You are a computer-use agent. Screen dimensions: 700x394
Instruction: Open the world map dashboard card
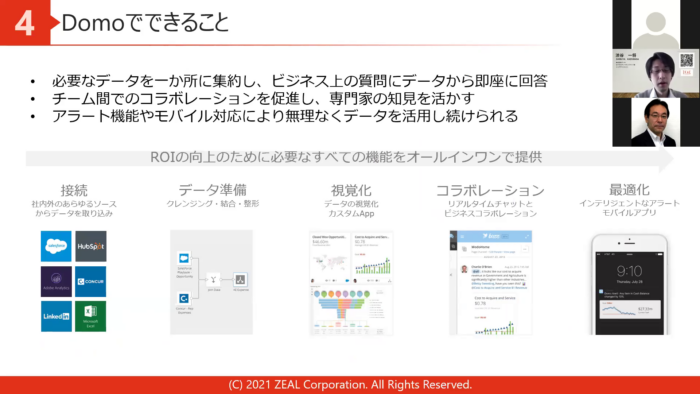click(x=330, y=258)
